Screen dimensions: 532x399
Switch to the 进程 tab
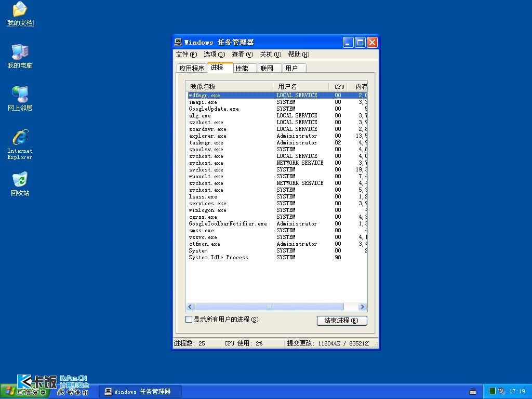[220, 68]
